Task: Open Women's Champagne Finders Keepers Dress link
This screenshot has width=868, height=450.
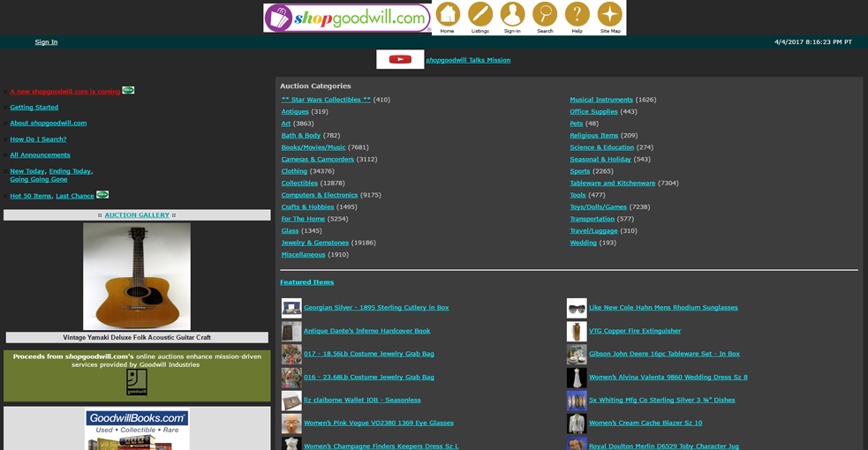Action: pos(381,446)
